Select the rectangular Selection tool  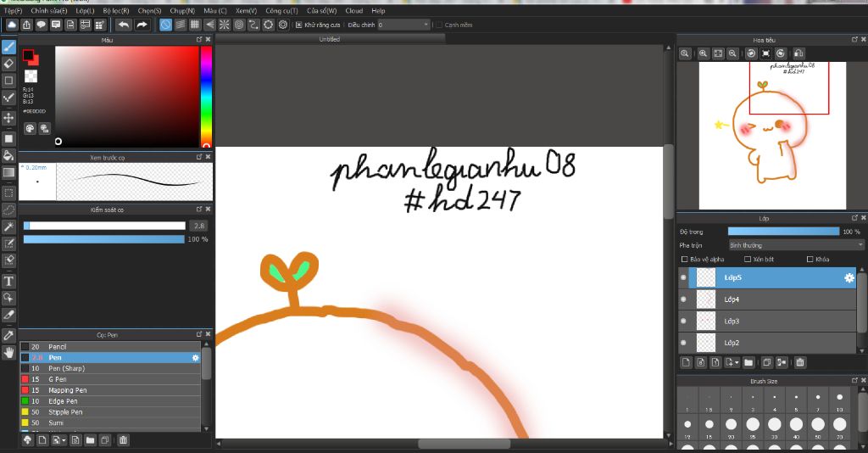(x=8, y=193)
